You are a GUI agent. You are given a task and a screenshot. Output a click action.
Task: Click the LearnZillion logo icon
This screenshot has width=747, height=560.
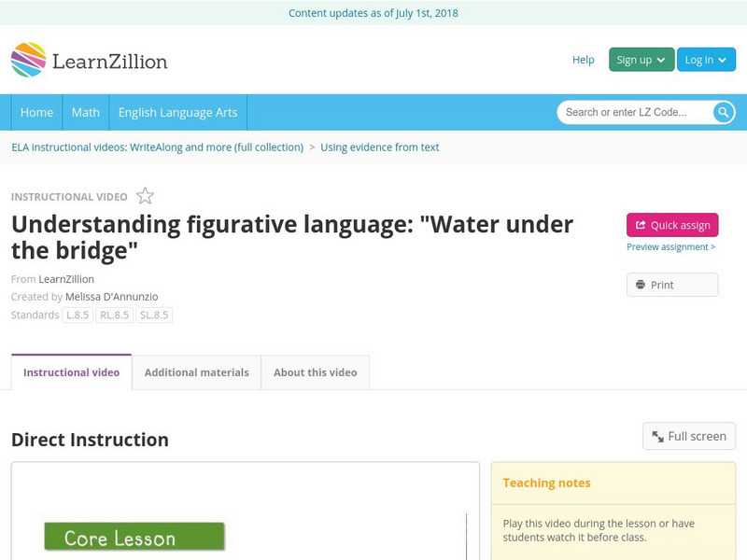[x=29, y=60]
